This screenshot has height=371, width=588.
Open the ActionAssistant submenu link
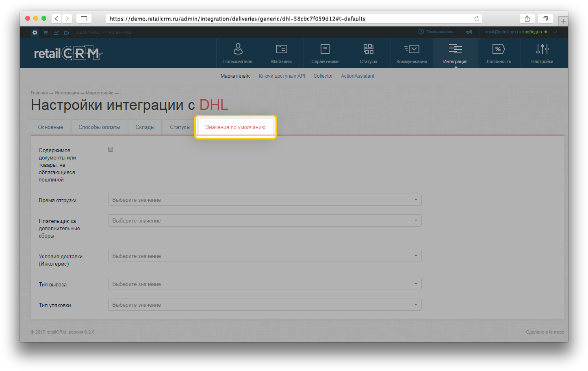[358, 76]
